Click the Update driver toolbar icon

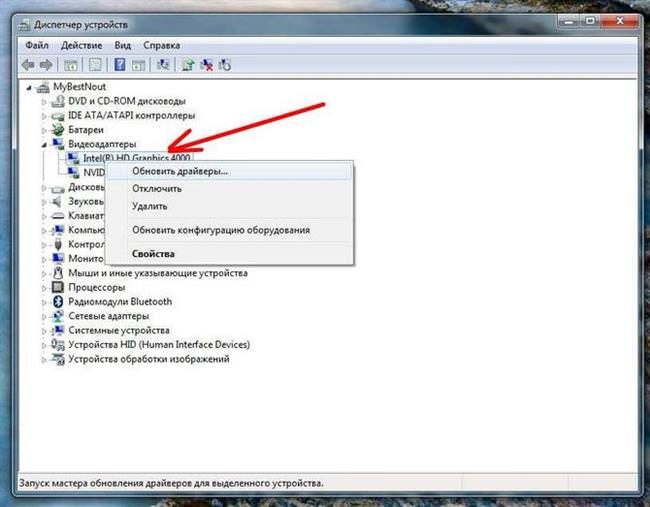pos(188,65)
